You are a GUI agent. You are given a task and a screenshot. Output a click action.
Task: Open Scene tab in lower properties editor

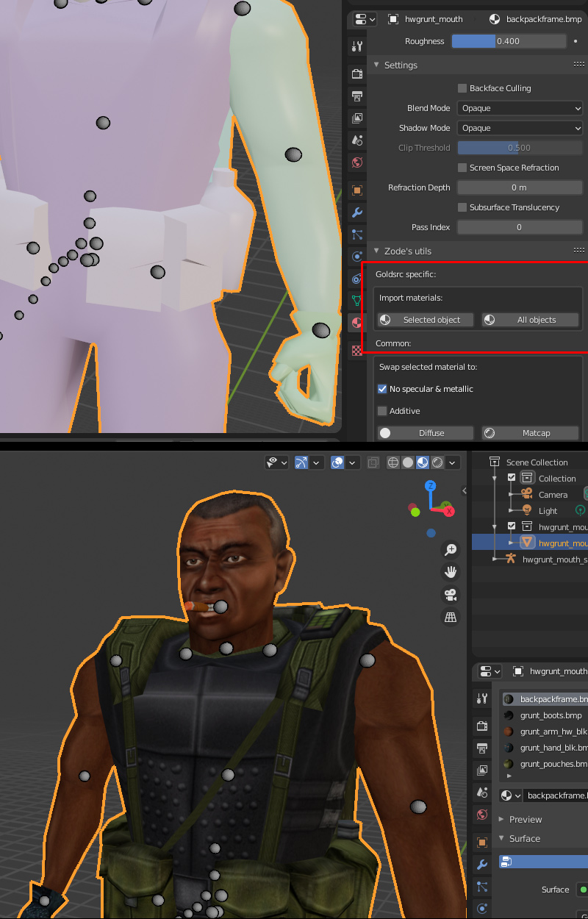click(482, 793)
